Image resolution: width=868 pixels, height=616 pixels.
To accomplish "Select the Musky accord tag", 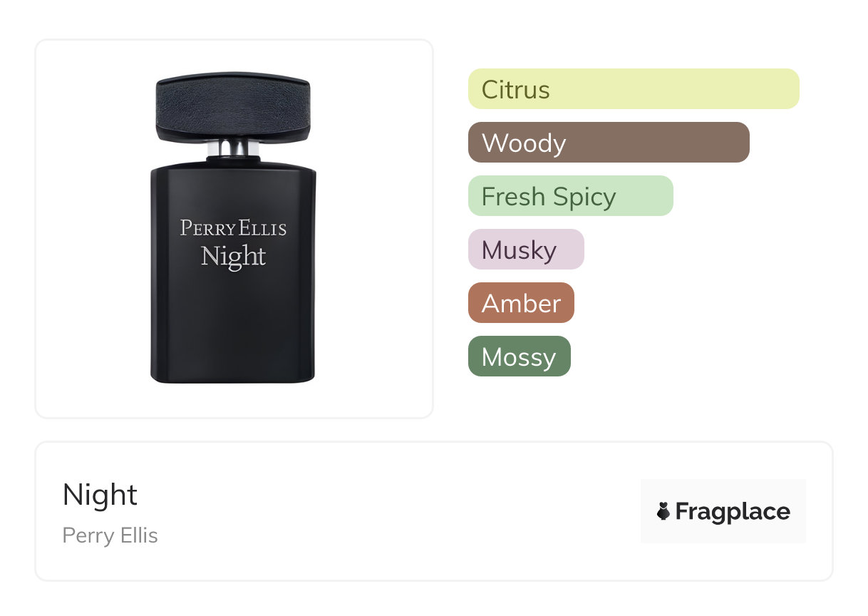I will coord(526,250).
